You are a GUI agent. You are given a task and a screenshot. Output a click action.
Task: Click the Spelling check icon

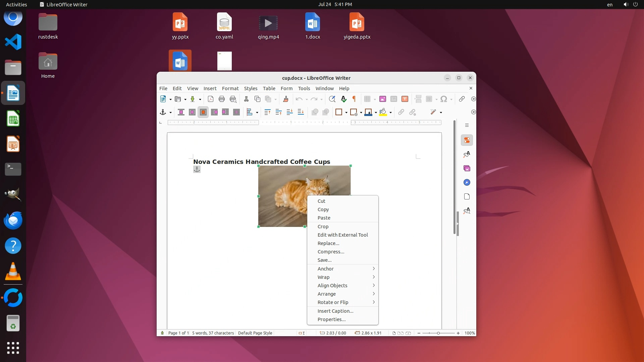click(343, 99)
